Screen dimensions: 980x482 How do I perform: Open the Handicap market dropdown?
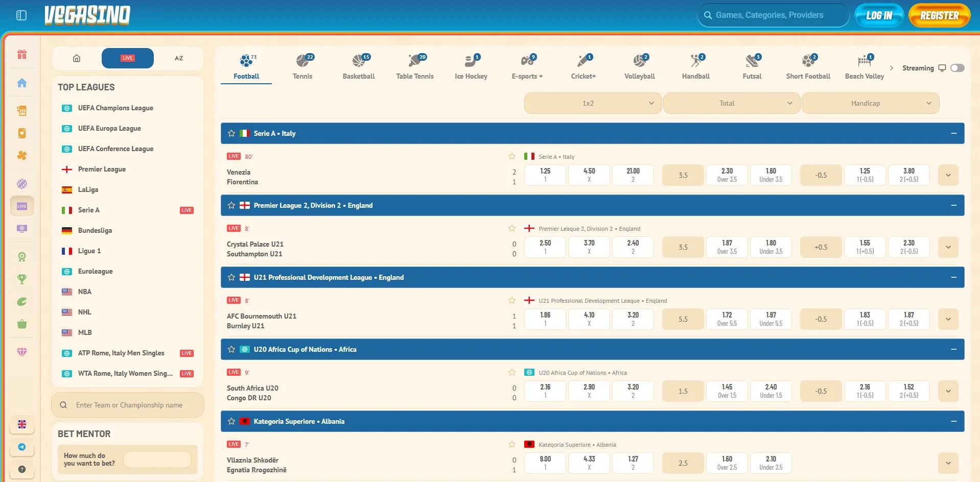tap(871, 103)
